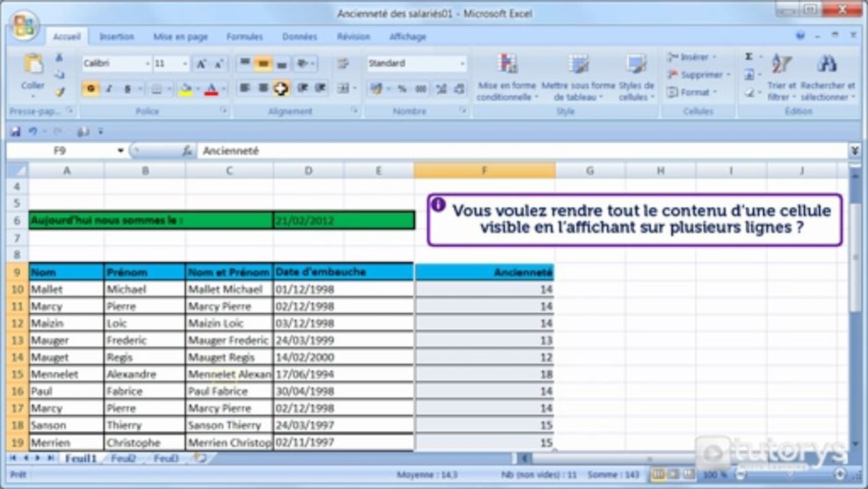Click inside the formula bar showing Ancienneté
Image resolution: width=868 pixels, height=489 pixels.
coord(521,151)
